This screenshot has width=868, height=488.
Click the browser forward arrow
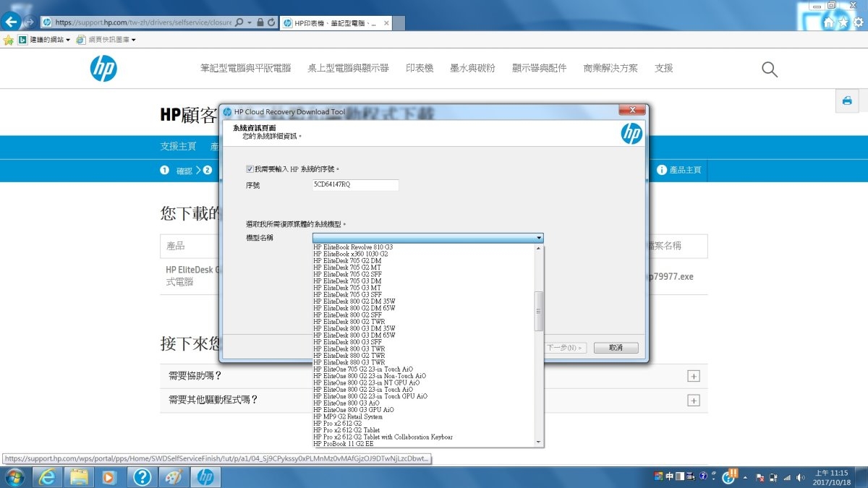pos(29,22)
